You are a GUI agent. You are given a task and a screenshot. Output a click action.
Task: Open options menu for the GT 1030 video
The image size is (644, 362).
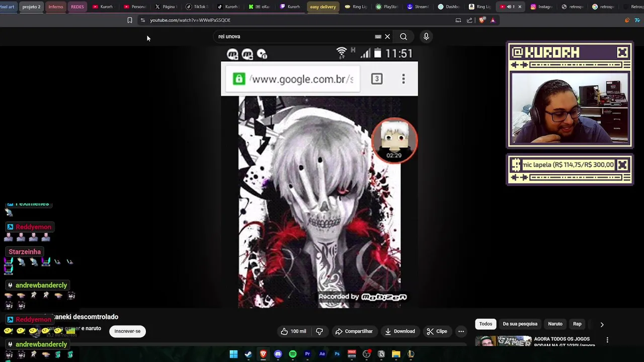click(x=607, y=340)
